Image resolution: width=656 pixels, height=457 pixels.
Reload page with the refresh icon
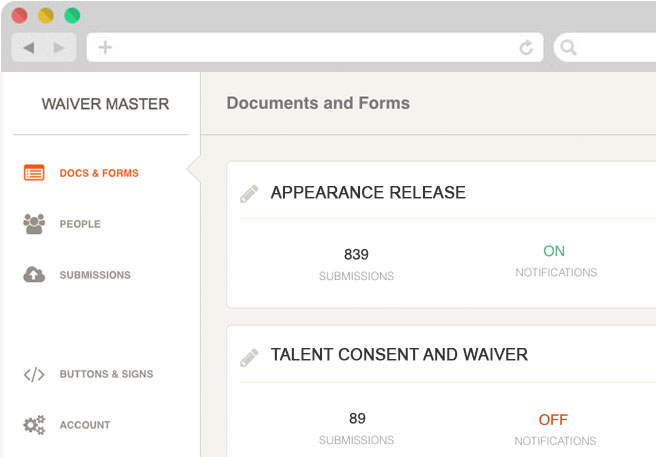pos(526,48)
